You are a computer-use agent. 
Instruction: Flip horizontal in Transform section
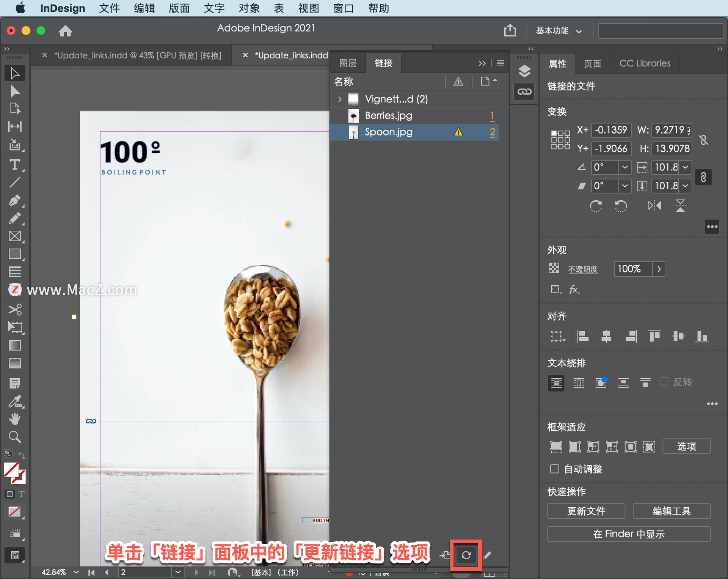(654, 206)
